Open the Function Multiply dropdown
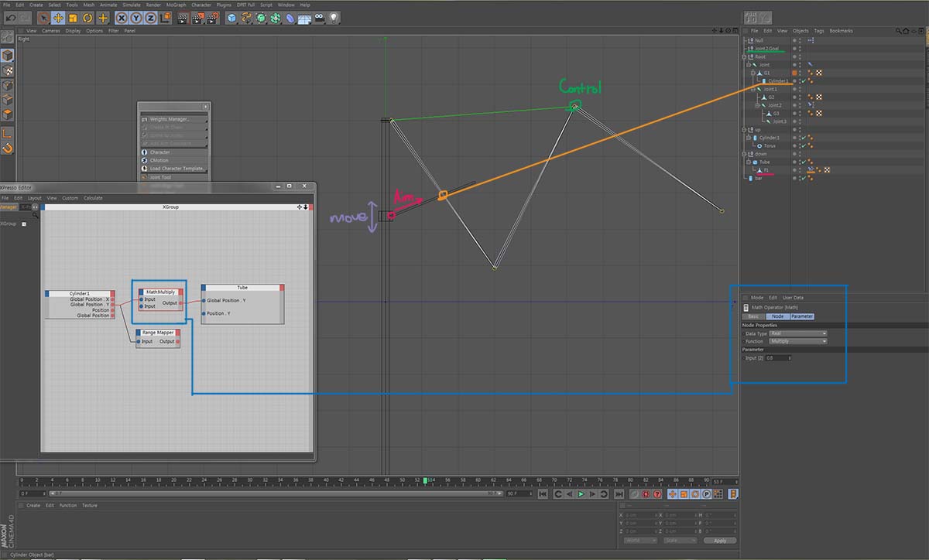Viewport: 929px width, 560px height. click(798, 341)
